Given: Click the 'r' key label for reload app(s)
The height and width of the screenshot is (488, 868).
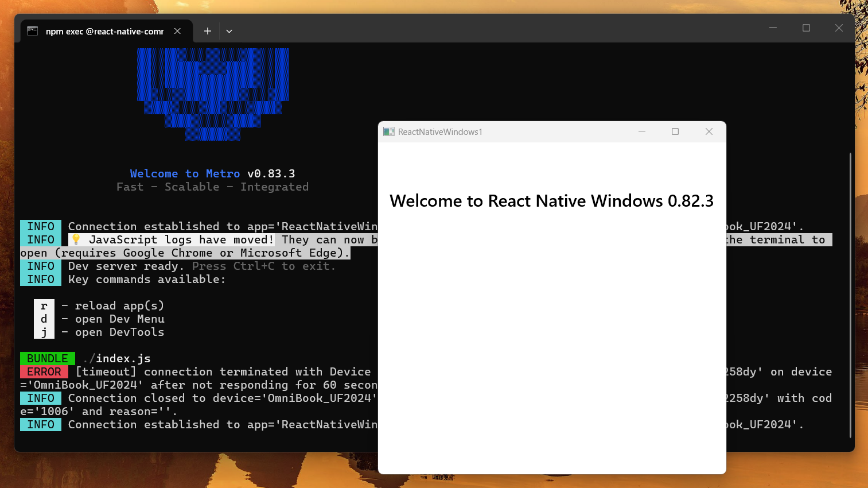Looking at the screenshot, I should coord(44,305).
